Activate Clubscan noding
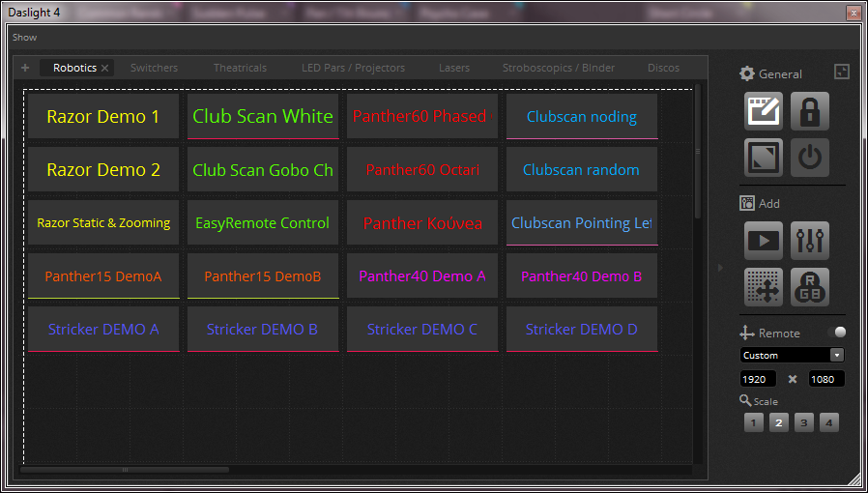This screenshot has width=868, height=493. click(x=582, y=116)
